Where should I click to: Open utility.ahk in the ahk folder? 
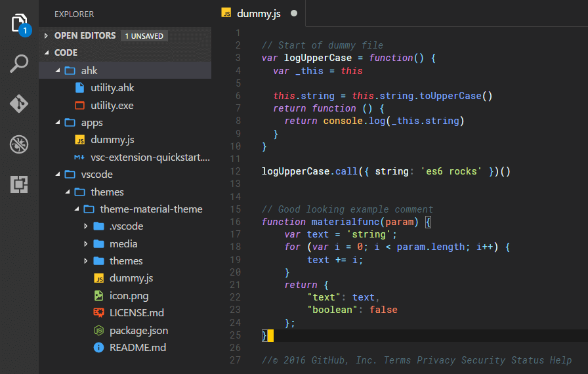coord(112,87)
